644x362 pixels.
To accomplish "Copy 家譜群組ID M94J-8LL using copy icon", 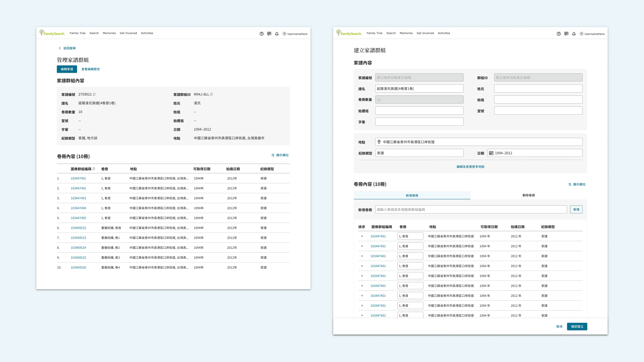I will [212, 94].
